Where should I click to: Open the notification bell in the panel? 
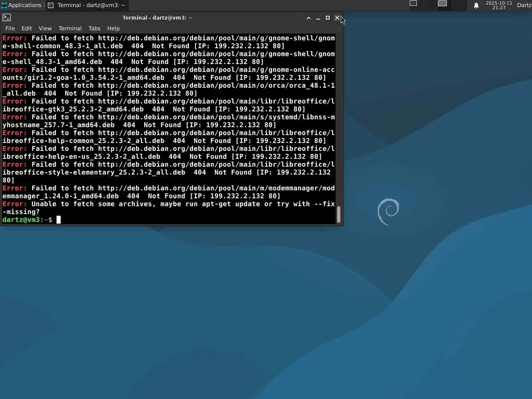click(x=476, y=5)
